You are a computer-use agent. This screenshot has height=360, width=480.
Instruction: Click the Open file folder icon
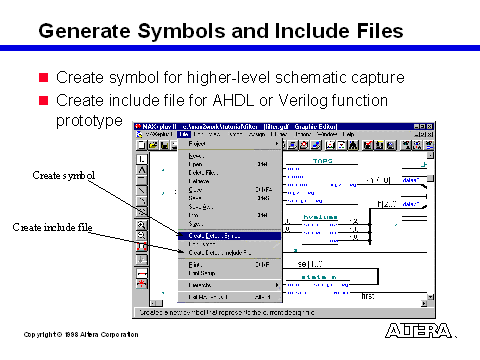pos(153,145)
